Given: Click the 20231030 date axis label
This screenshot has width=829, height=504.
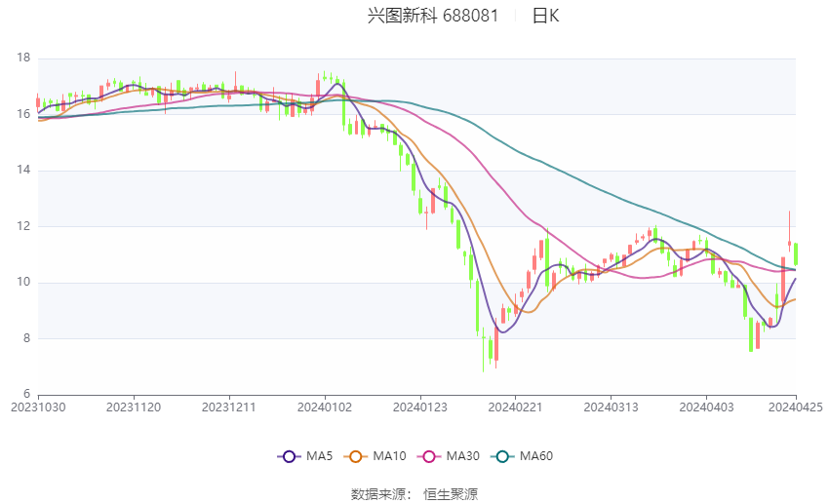Looking at the screenshot, I should tap(38, 407).
